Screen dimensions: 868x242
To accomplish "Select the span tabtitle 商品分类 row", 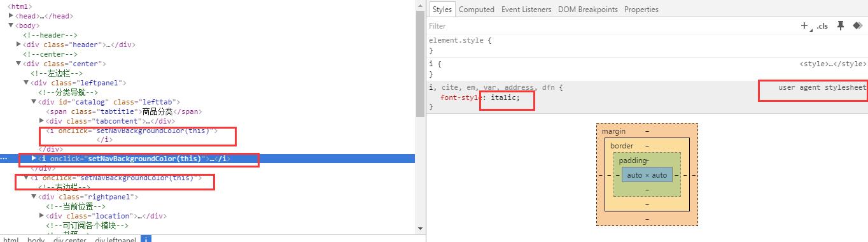I will tap(124, 111).
